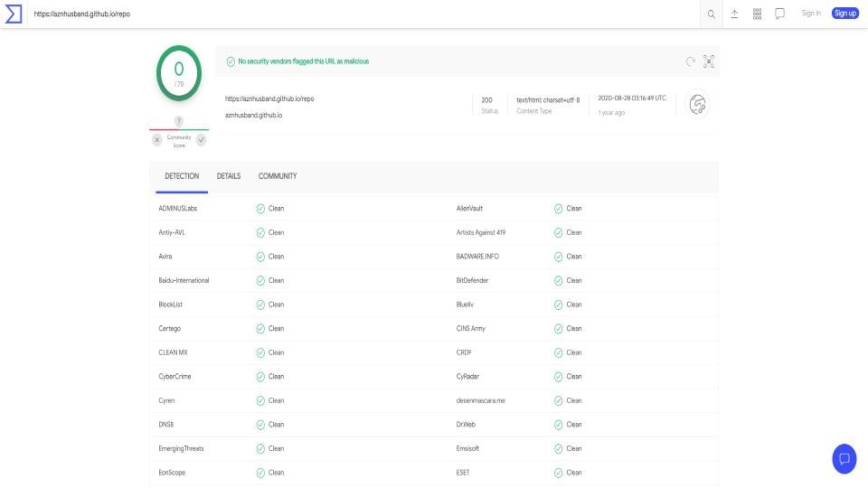The width and height of the screenshot is (868, 488).
Task: Click the CyberCrime vendor name
Action: (x=175, y=376)
